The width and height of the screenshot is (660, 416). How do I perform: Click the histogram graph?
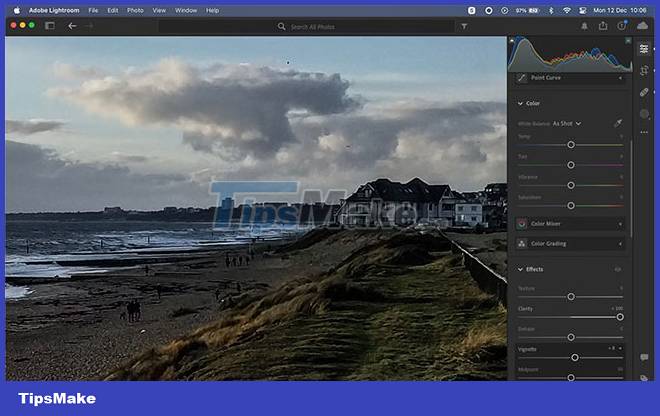(570, 54)
